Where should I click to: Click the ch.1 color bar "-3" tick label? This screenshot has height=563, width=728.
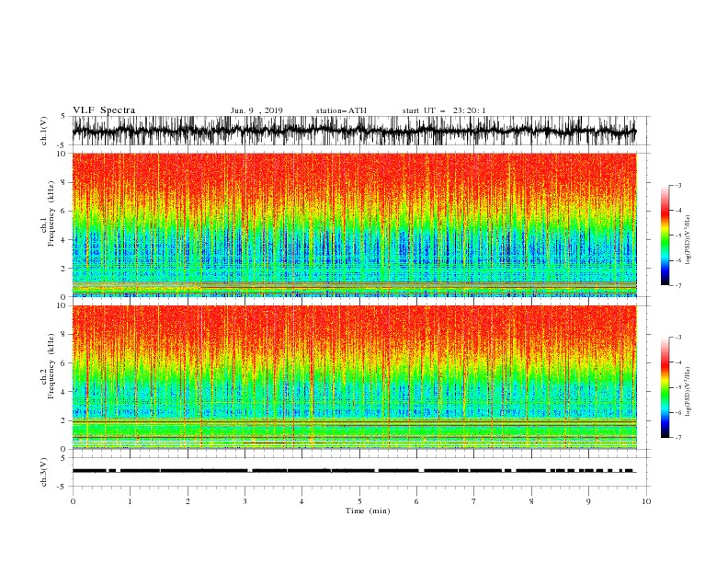click(677, 185)
